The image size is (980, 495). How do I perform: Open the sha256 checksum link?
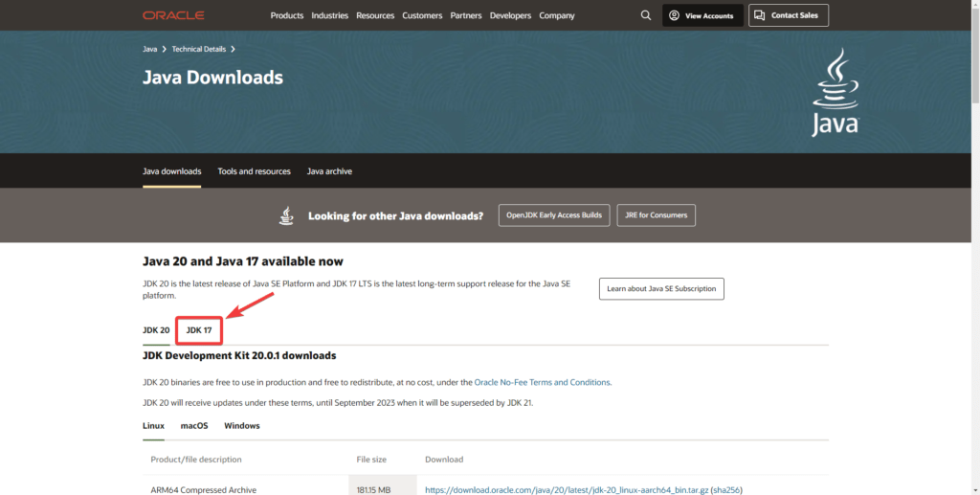(x=726, y=490)
